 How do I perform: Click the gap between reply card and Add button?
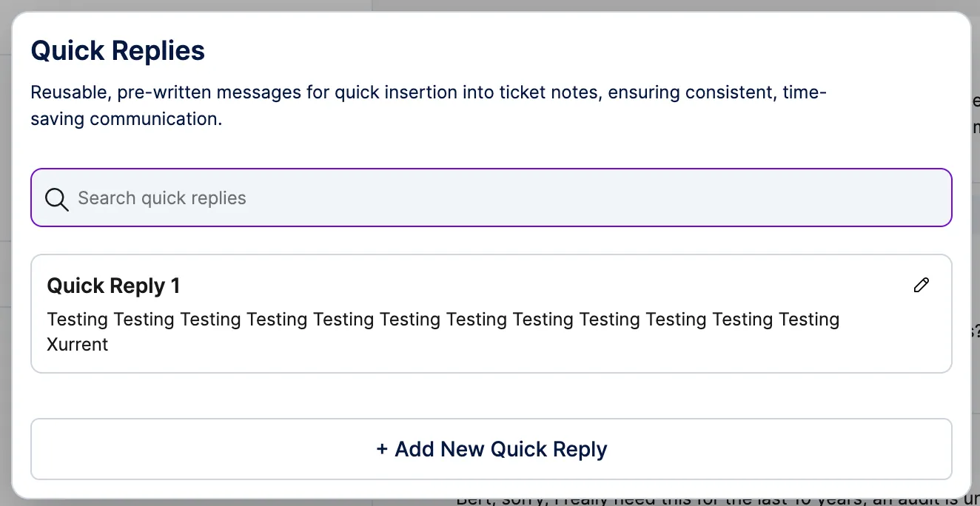[x=491, y=396]
